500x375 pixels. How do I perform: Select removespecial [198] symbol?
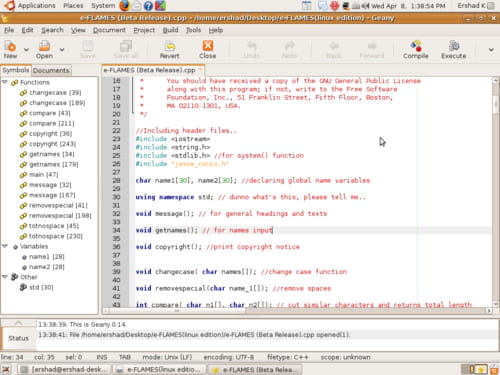pos(60,216)
